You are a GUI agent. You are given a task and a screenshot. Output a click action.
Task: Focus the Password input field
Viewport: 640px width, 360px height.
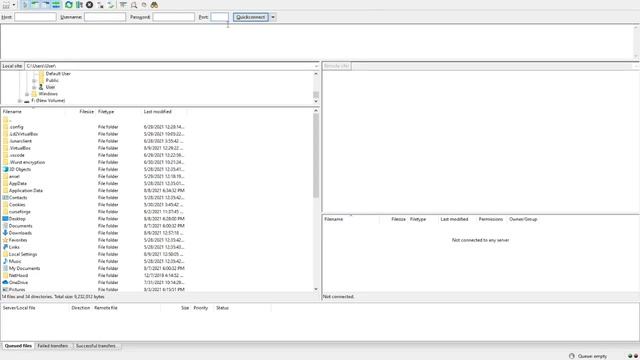173,17
